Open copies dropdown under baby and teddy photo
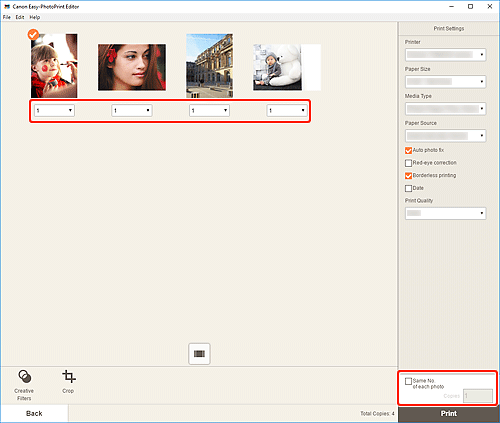Viewport: 500px width, 423px height. pos(287,110)
